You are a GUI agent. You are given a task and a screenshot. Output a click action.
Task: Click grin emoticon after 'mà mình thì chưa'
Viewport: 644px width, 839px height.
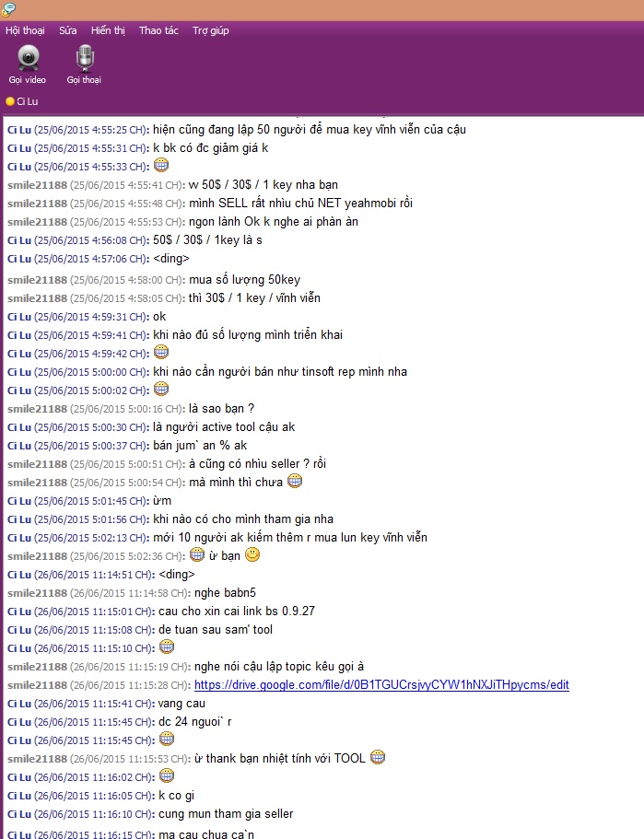tap(295, 481)
